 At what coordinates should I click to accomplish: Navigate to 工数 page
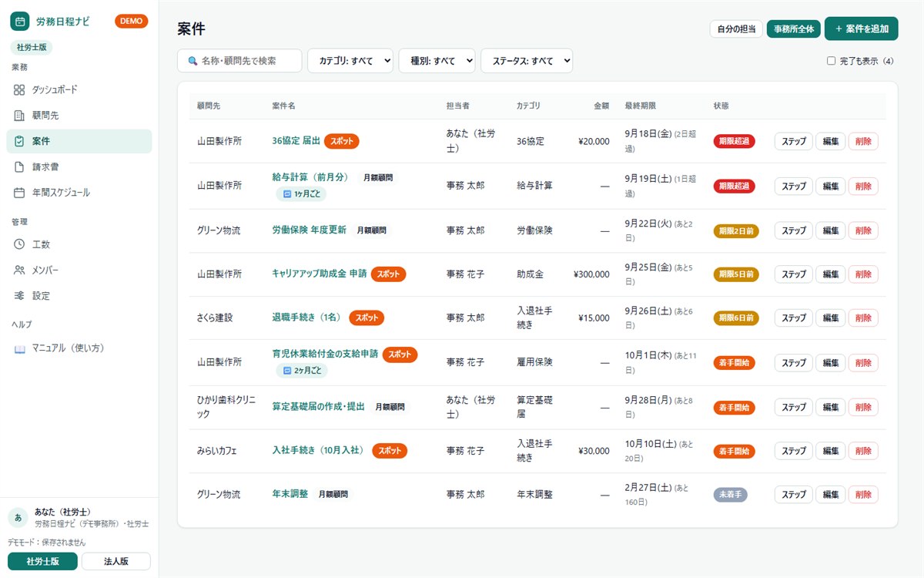[x=79, y=244]
